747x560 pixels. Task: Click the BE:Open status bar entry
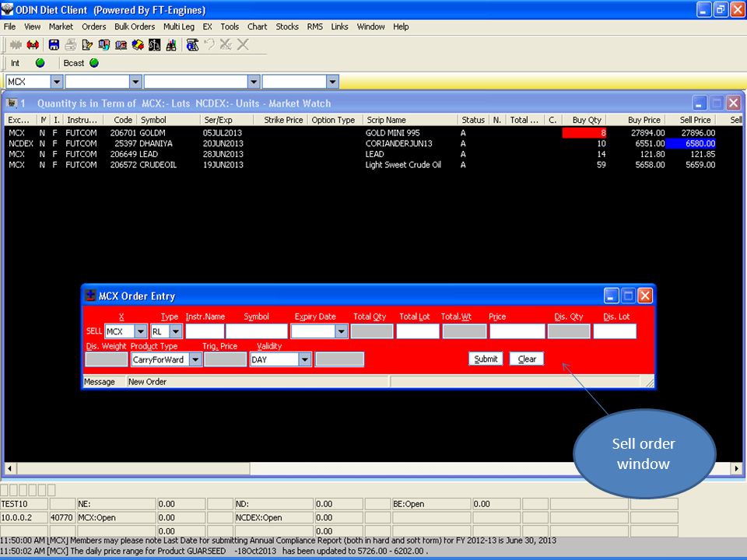click(x=432, y=504)
